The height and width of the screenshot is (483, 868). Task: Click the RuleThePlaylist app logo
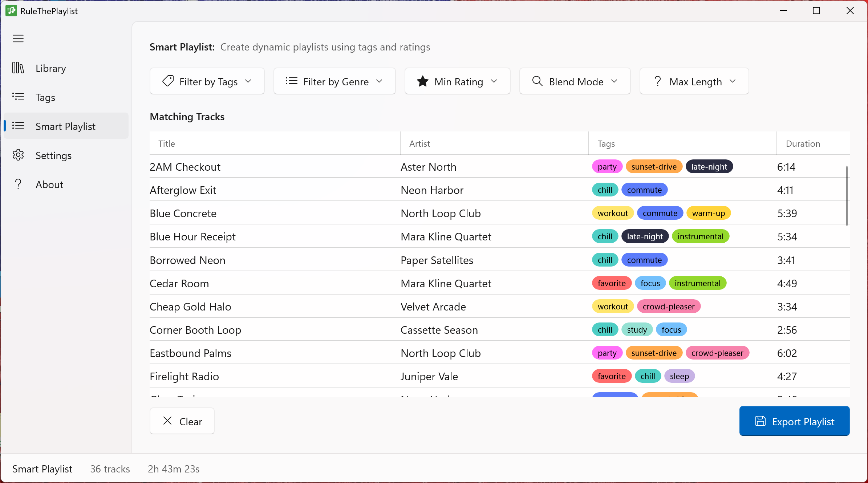tap(11, 11)
